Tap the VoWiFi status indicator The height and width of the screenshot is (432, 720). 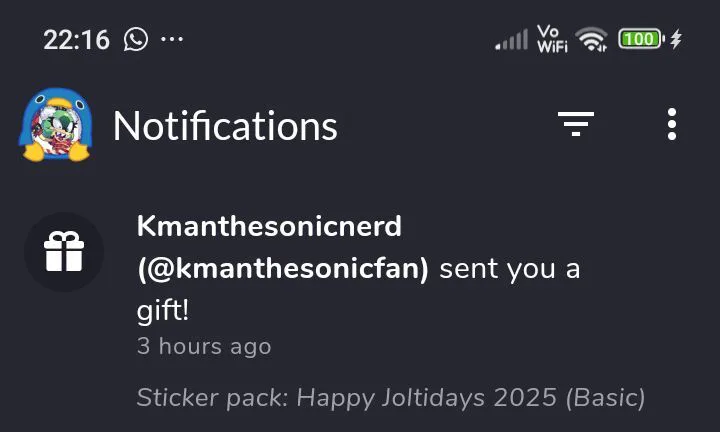coord(552,39)
